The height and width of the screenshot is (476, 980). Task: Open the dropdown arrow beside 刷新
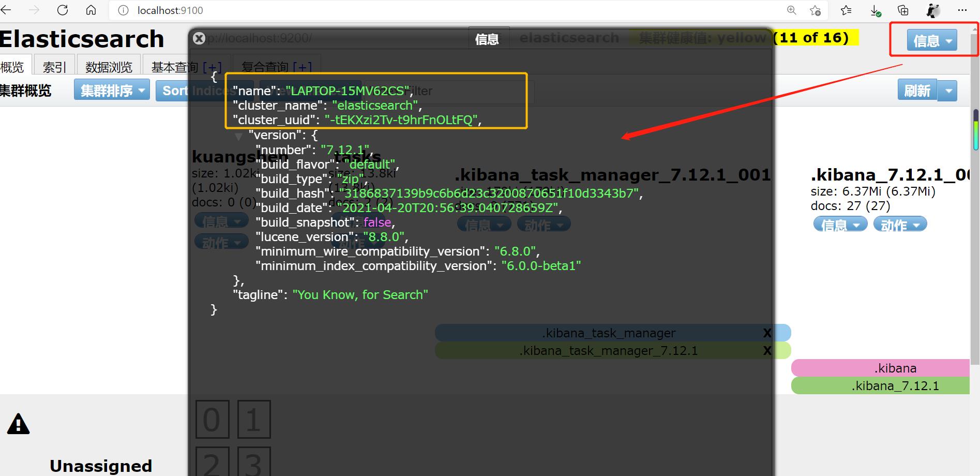948,91
